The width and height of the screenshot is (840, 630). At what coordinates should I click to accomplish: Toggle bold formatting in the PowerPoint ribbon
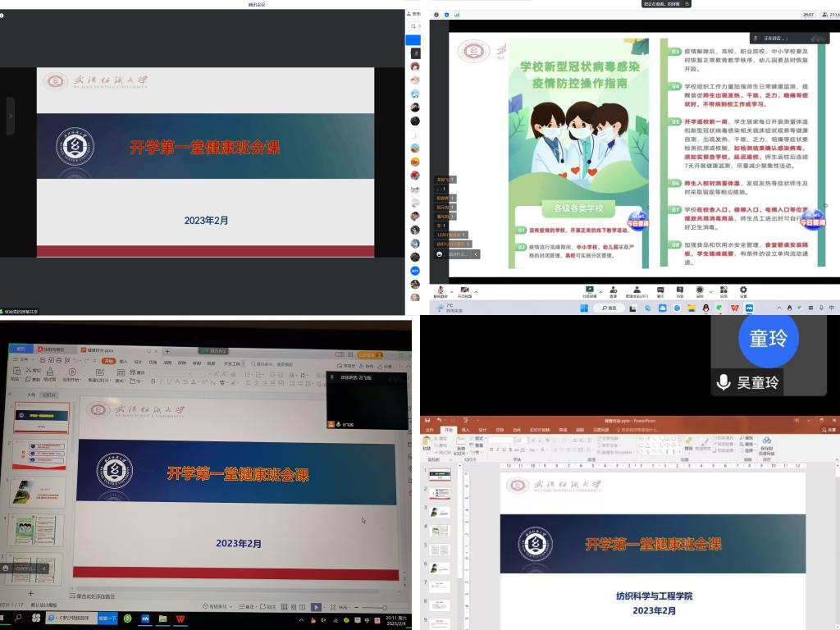(493, 448)
